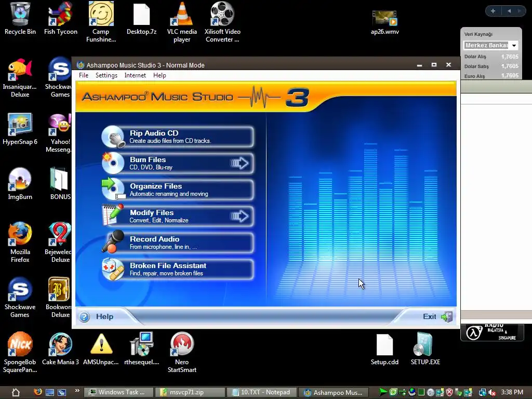532x399 pixels.
Task: Select the Desktop.7z file
Action: [141, 19]
